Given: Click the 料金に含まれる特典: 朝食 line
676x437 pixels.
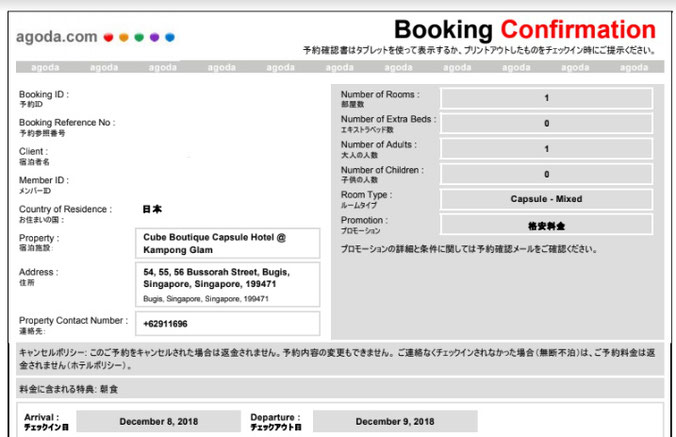Looking at the screenshot, I should pyautogui.click(x=68, y=389).
